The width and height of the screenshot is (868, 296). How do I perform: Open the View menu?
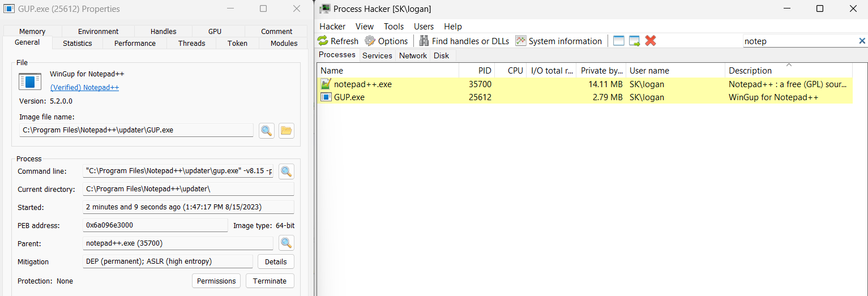click(365, 27)
